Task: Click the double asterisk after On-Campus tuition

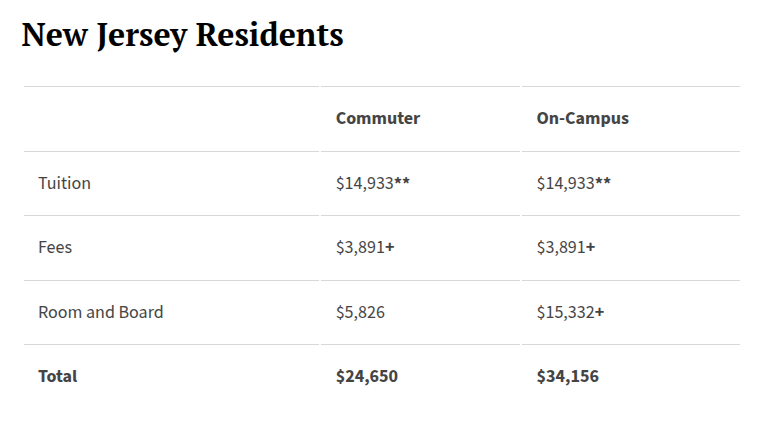Action: (603, 183)
